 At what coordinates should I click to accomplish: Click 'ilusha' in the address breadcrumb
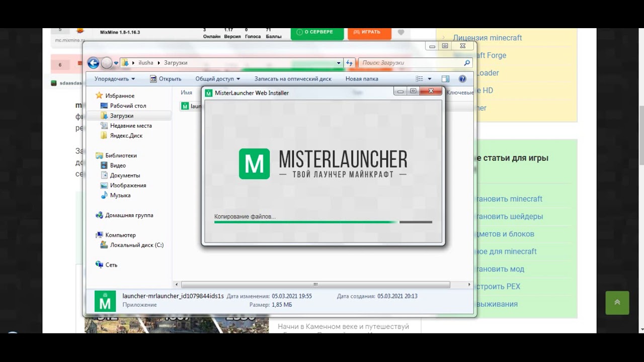tap(145, 63)
